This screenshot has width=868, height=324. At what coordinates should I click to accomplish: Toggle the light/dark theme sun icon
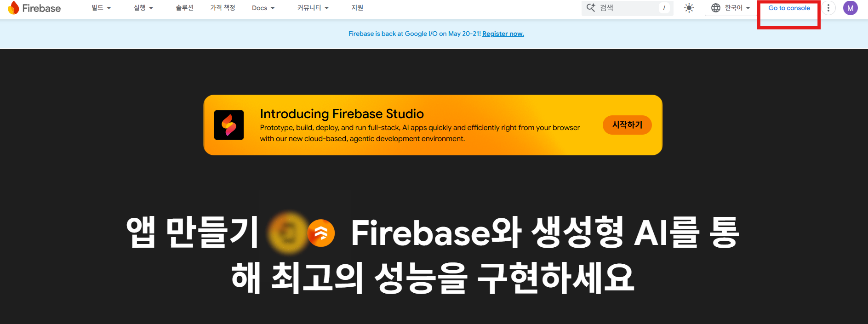coord(689,8)
